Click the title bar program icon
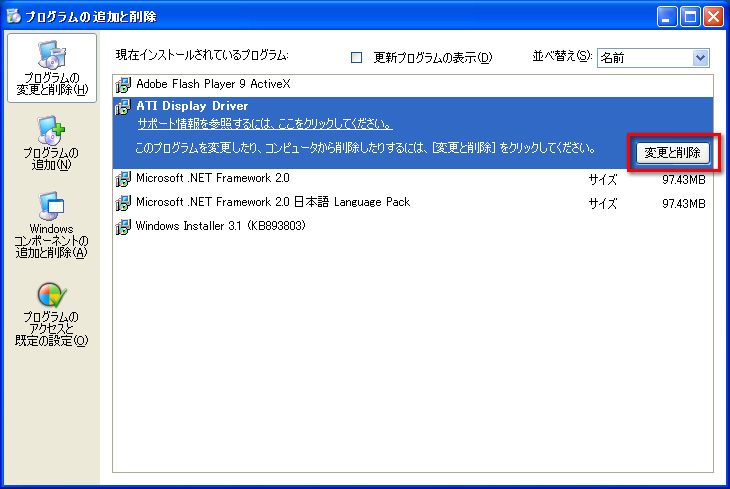Image resolution: width=730 pixels, height=489 pixels. pyautogui.click(x=14, y=16)
